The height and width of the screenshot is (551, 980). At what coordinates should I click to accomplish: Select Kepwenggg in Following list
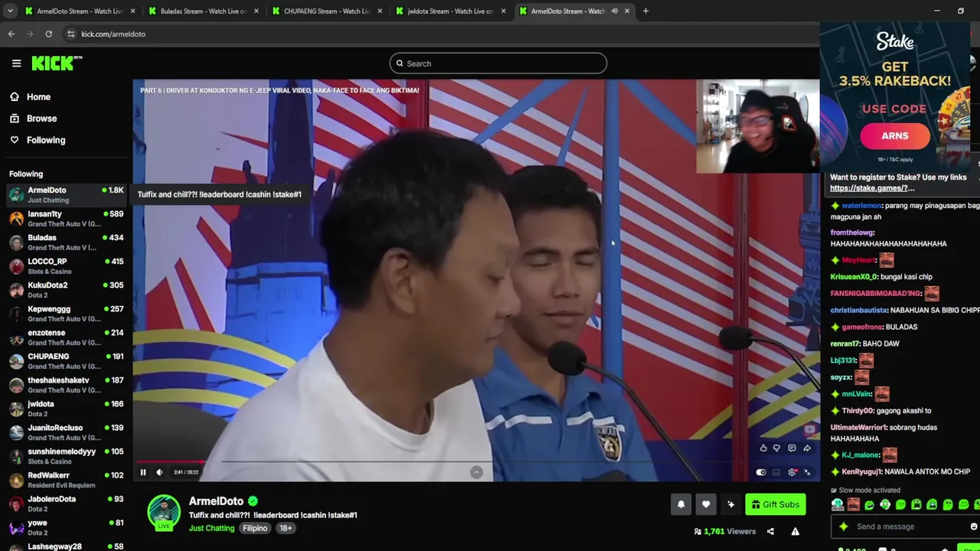(66, 314)
